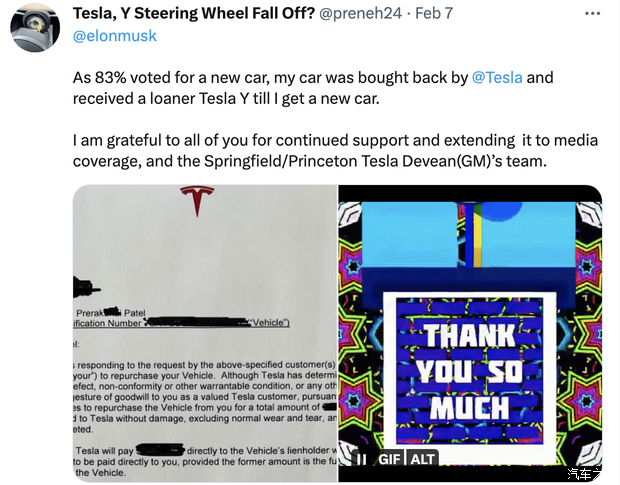Click the paragraph thanking for media coverage
This screenshot has height=485, width=620.
[x=320, y=150]
